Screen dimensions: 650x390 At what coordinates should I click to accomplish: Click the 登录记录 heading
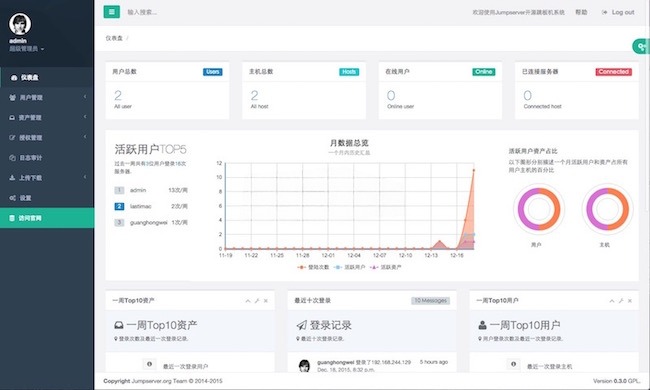[330, 325]
